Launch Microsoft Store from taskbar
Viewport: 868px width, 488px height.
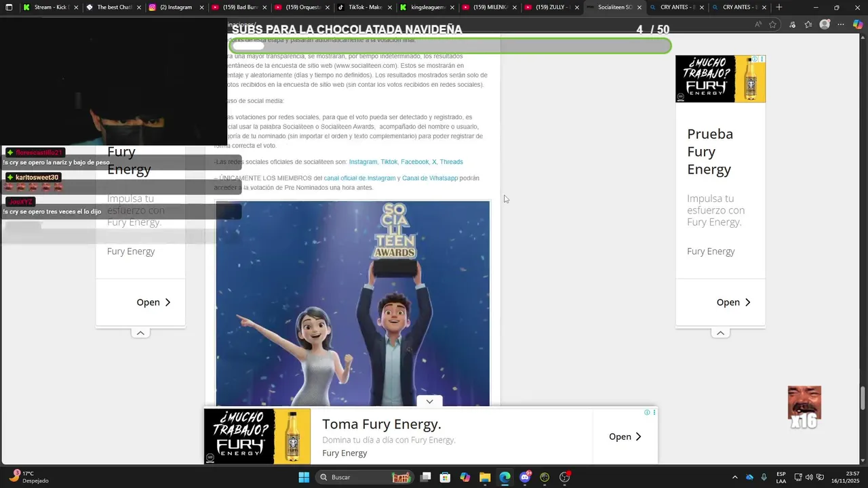coord(445,477)
